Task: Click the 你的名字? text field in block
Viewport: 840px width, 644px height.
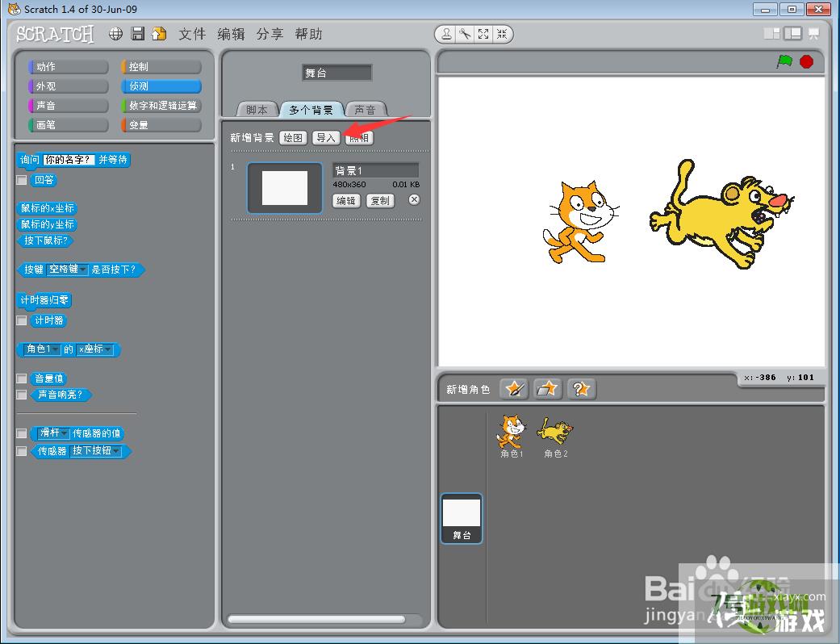Action: (69, 160)
